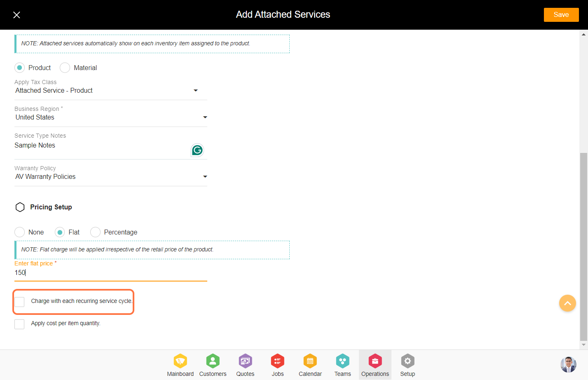588x380 pixels.
Task: Open the Operations section
Action: coord(375,365)
